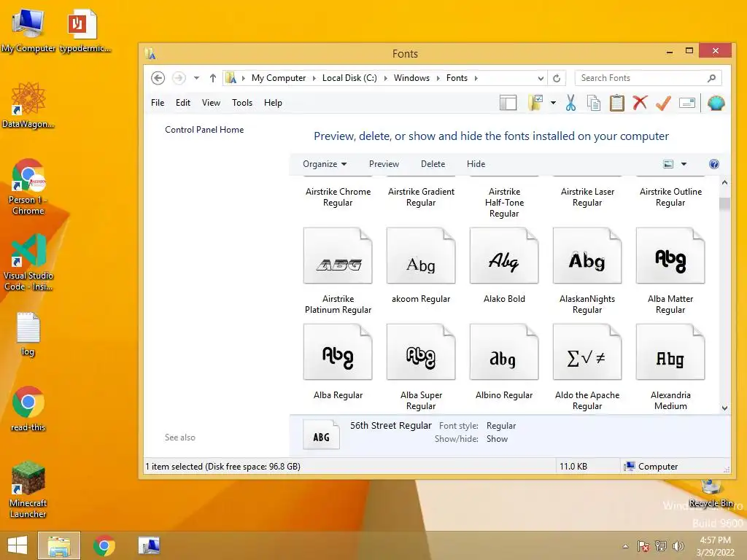Open the Organize dropdown
The width and height of the screenshot is (747, 560).
coord(325,164)
